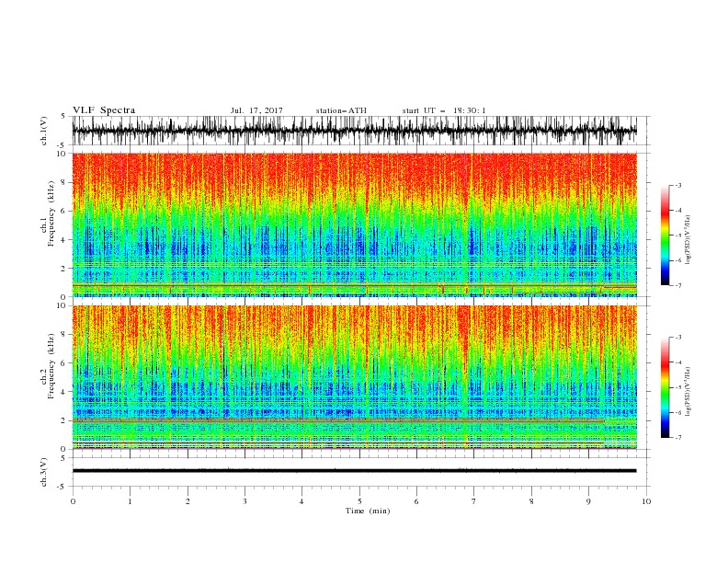Click the "10" frequency tick of ch.1 spectrogram
Image resolution: width=728 pixels, height=563 pixels.
click(63, 154)
